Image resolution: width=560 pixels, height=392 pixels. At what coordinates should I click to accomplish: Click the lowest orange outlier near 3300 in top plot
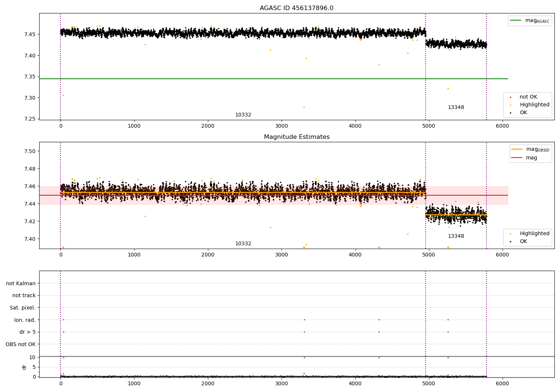tap(304, 108)
